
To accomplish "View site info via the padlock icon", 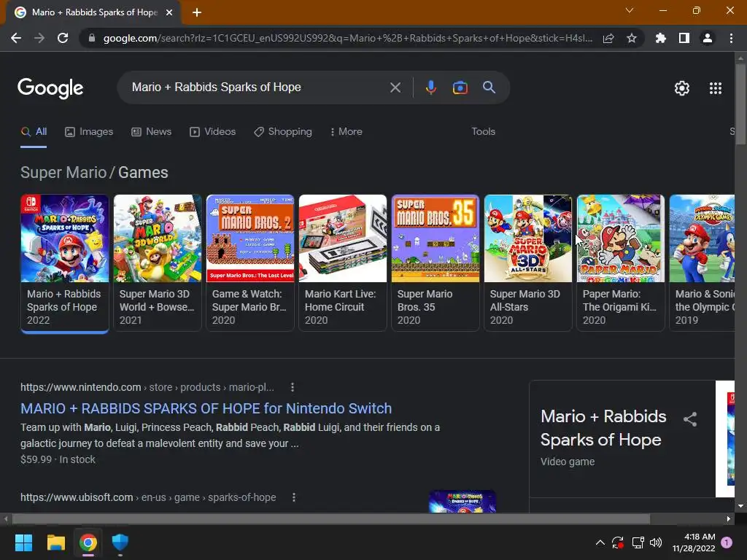I will click(92, 38).
